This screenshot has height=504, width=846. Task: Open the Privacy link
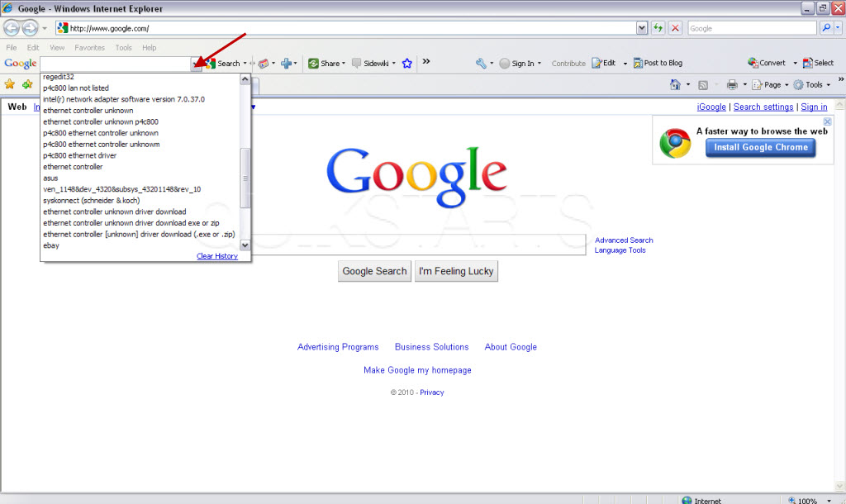(431, 392)
